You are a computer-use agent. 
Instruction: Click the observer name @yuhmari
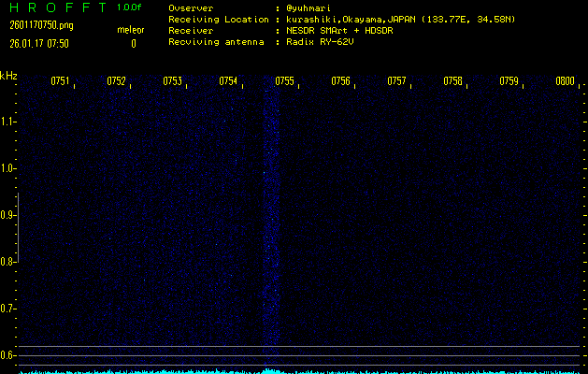(308, 8)
